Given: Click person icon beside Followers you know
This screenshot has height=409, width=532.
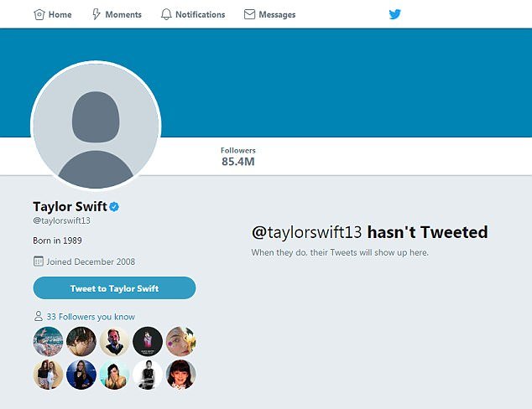Looking at the screenshot, I should (x=38, y=317).
